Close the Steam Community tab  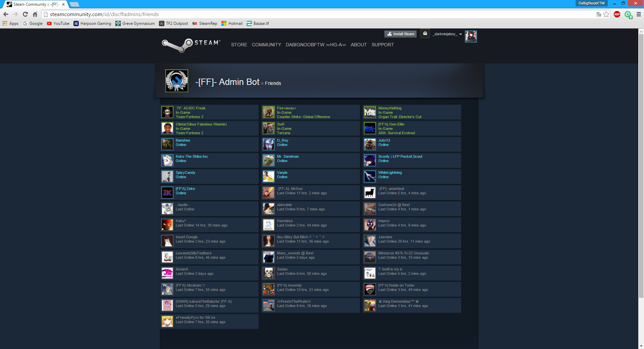click(63, 4)
